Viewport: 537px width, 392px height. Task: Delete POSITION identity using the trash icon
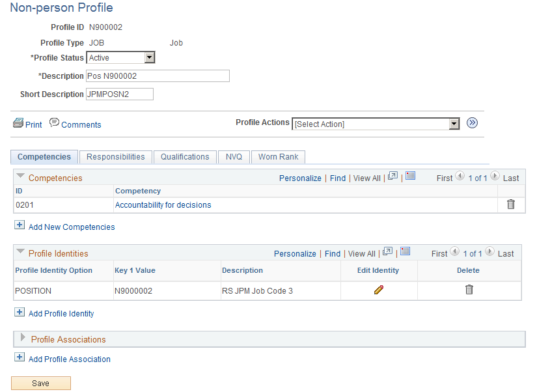tap(469, 290)
